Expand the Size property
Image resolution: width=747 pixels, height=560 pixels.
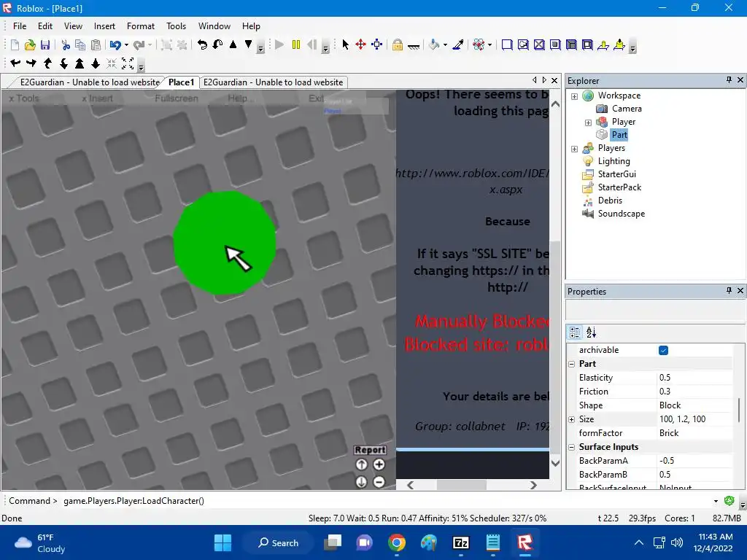pyautogui.click(x=572, y=419)
